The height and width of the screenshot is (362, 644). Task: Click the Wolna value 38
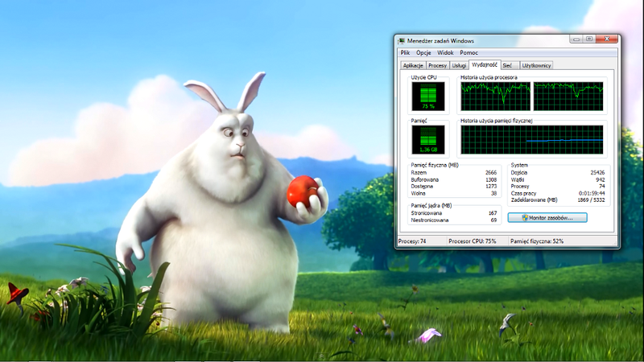[493, 193]
